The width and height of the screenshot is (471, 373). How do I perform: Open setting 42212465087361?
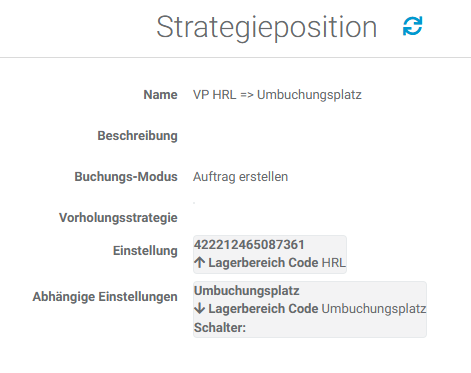249,245
